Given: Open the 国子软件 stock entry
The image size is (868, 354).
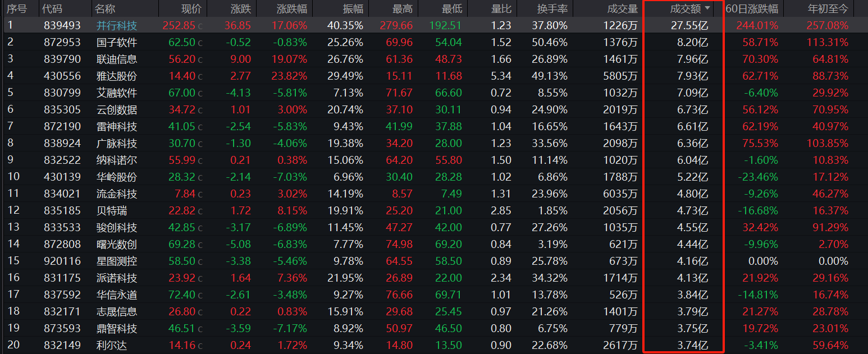Looking at the screenshot, I should [116, 42].
